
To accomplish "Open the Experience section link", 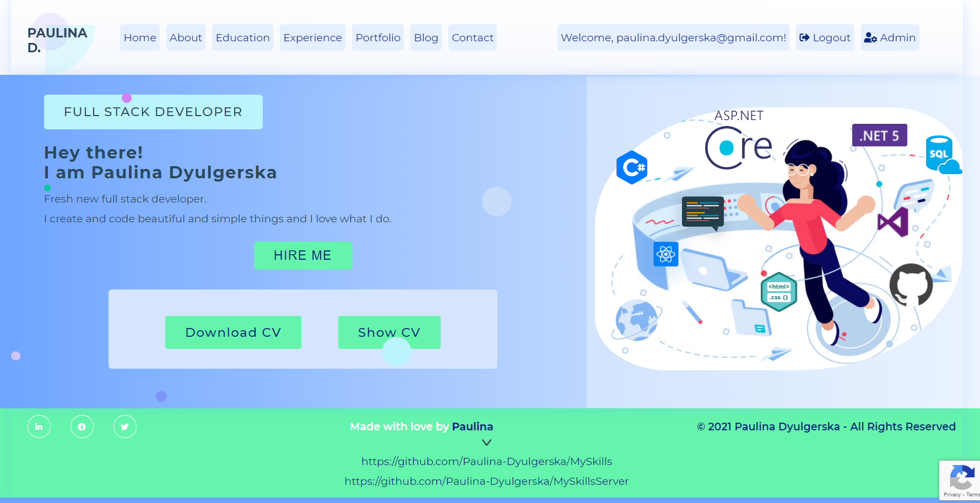I will (x=312, y=37).
